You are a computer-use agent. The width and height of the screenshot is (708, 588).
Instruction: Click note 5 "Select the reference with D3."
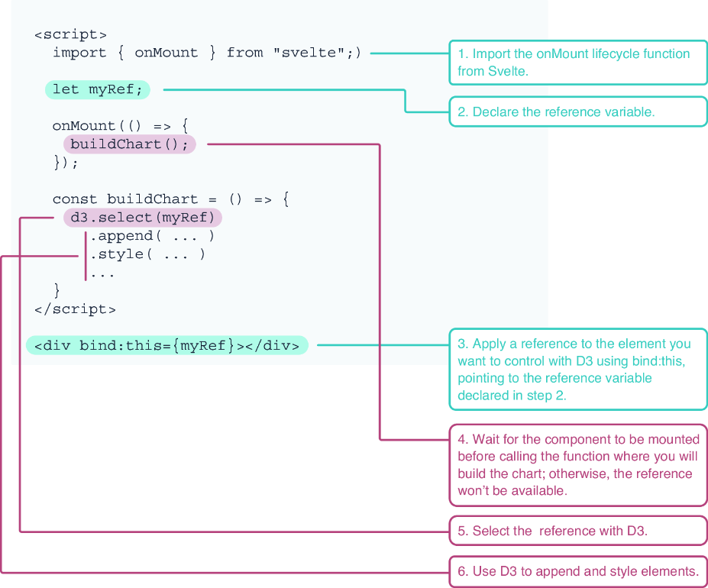point(578,531)
